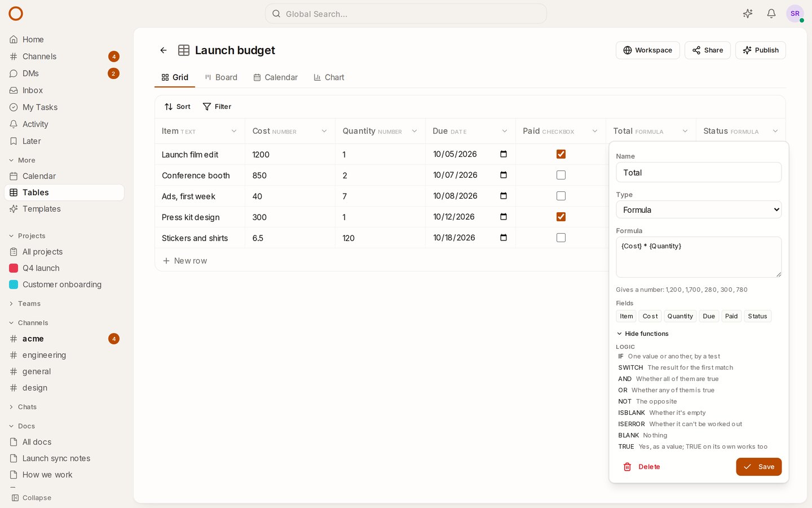Click the back arrow beside Launch budget
Image resolution: width=812 pixels, height=508 pixels.
(164, 50)
